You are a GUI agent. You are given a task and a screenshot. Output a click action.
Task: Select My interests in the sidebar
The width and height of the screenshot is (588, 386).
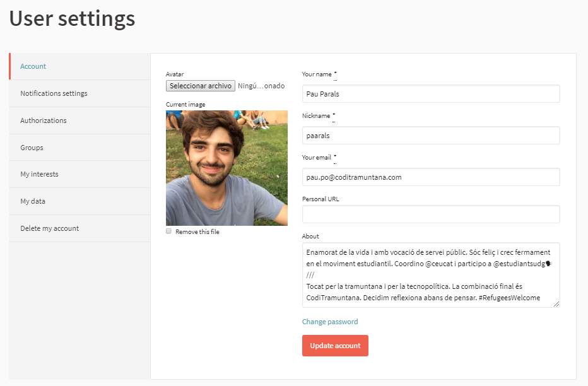[39, 174]
